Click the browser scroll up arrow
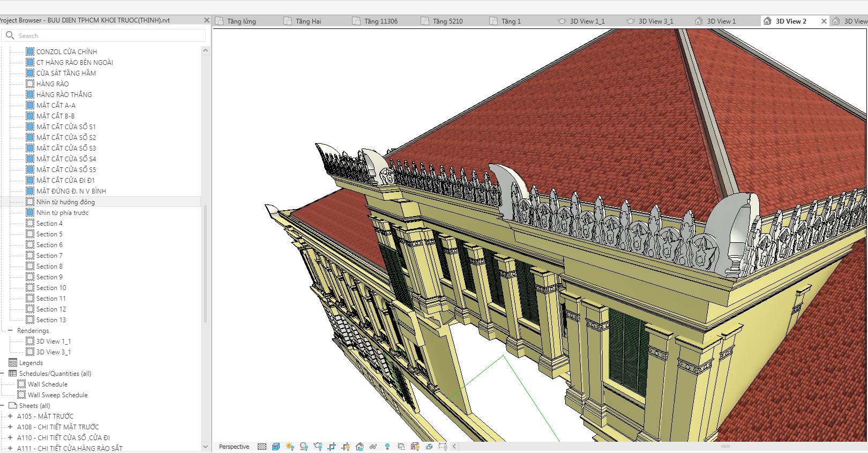Screen dimensions: 868x453 [x=206, y=50]
